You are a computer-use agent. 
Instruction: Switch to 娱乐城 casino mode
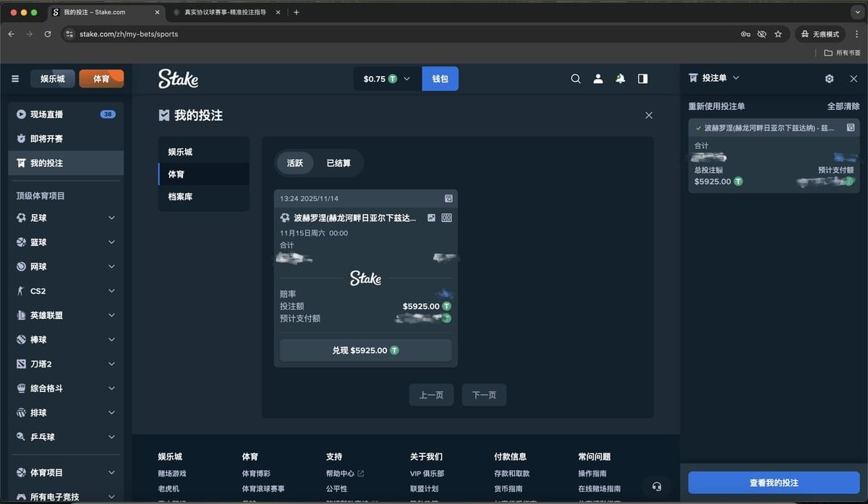click(52, 79)
